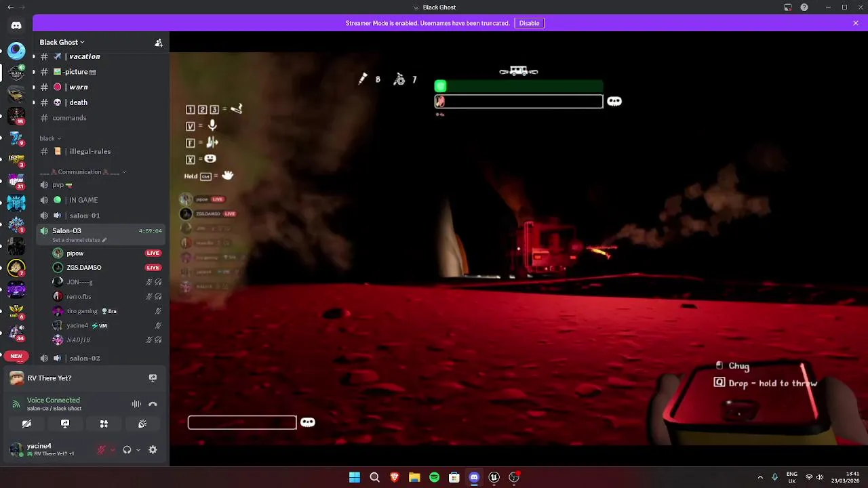Click the in-game chat input box at bottom

click(242, 422)
